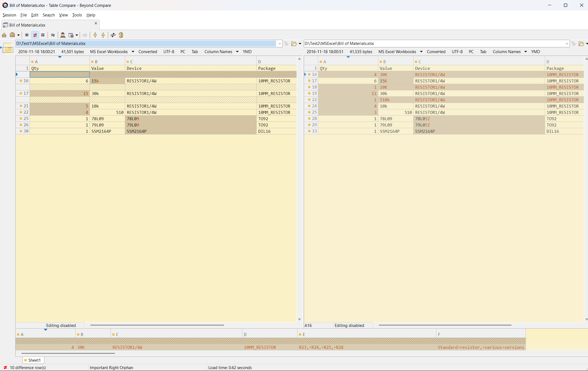Screen dimensions: 588x371
Task: Click right pane PC line ending label
Action: pos(471,52)
